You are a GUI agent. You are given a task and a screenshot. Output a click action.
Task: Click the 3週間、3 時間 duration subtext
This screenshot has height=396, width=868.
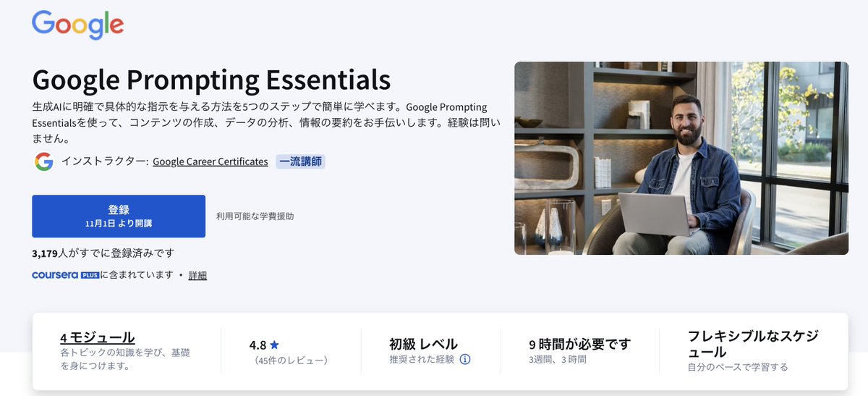(x=558, y=359)
